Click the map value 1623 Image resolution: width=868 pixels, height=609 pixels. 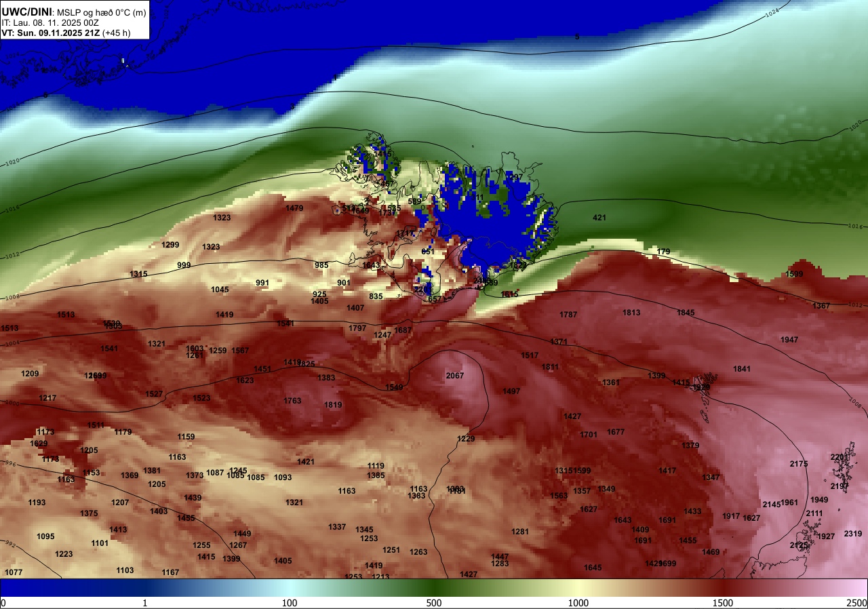point(245,380)
